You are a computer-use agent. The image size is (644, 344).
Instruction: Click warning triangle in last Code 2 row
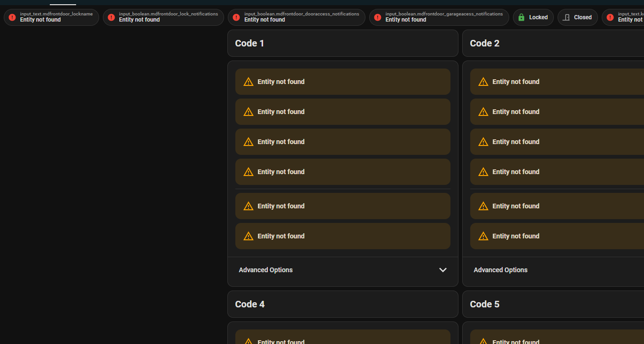coord(483,236)
